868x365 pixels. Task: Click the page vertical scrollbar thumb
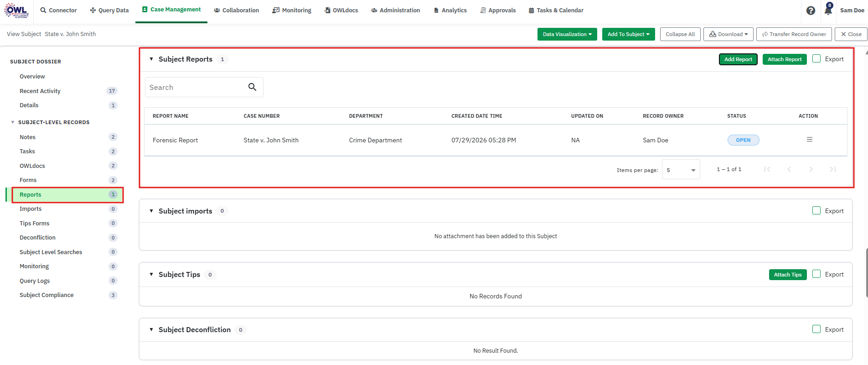tap(866, 272)
